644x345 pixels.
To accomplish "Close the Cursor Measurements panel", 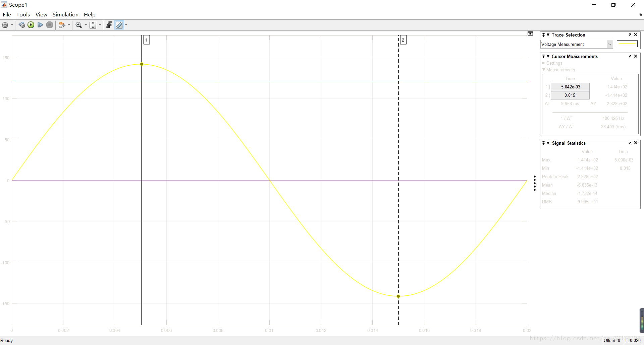I will [x=636, y=56].
